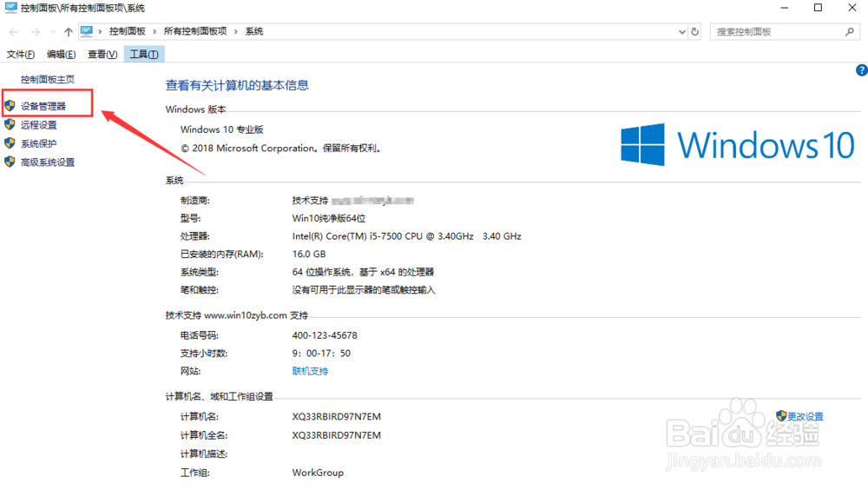The height and width of the screenshot is (490, 868).
Task: Click the shield icon beside 设备管理器
Action: click(x=10, y=105)
